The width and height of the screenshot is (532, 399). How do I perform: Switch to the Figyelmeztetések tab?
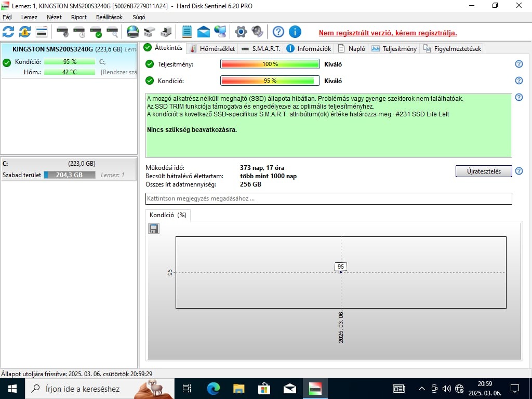452,48
